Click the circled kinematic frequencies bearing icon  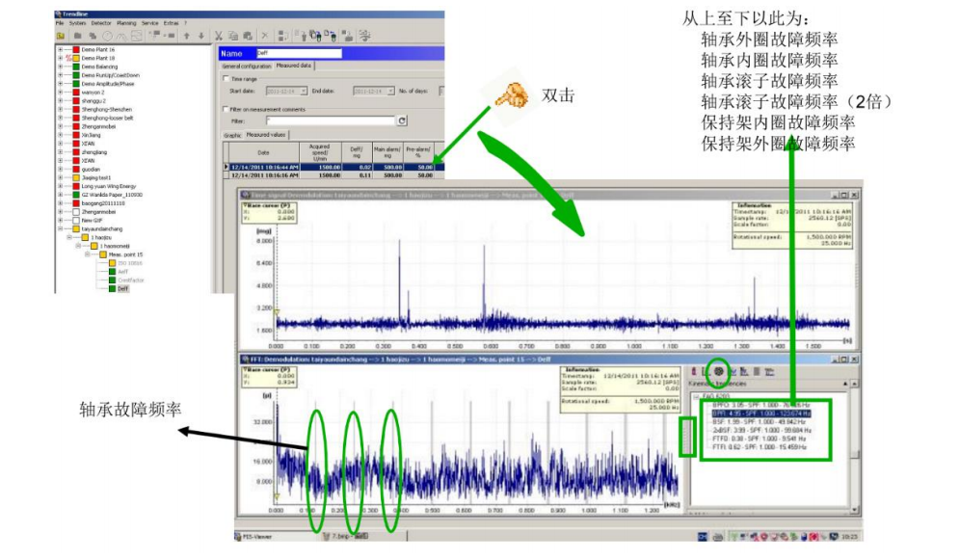point(718,371)
